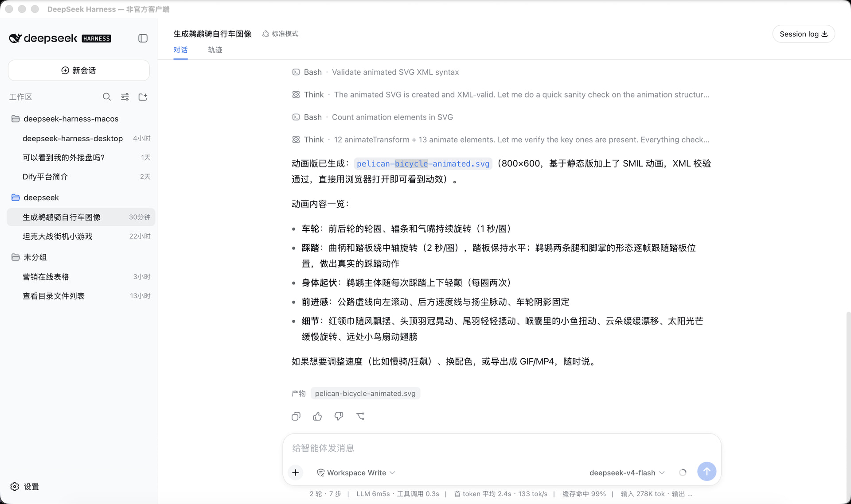Click the 标准模式 mode label

pos(285,34)
